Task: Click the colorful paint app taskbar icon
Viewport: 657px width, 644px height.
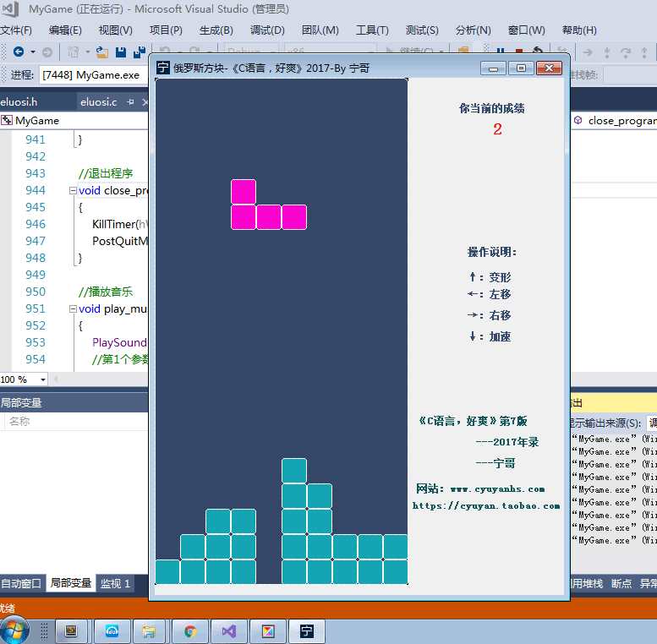Action: click(268, 631)
